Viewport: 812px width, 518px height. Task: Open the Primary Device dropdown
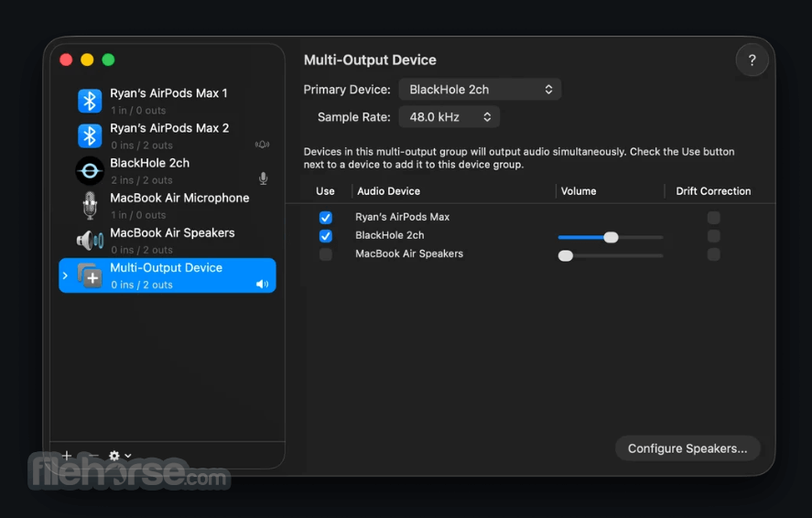point(480,90)
